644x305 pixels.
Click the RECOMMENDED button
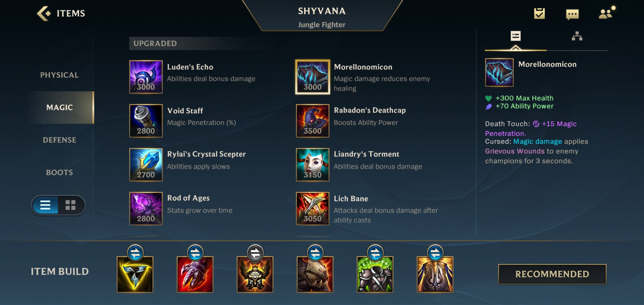[552, 274]
